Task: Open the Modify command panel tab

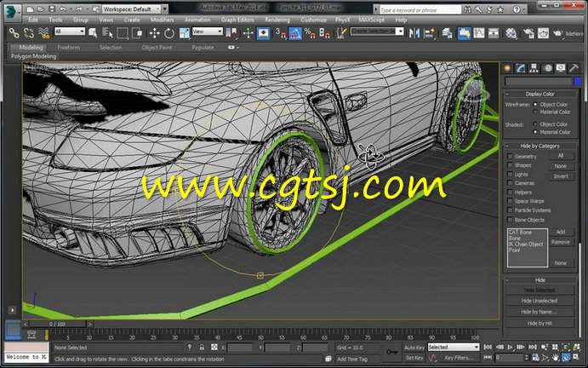Action: [521, 68]
